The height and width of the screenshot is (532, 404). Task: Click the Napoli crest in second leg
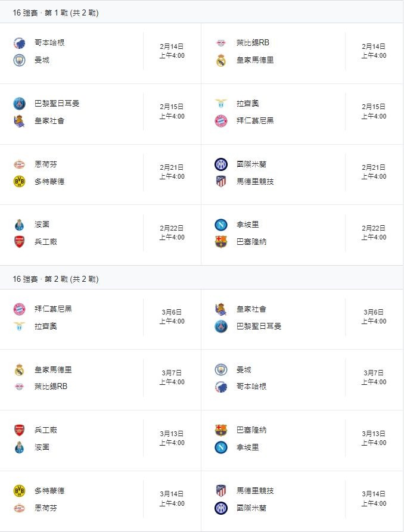click(221, 447)
